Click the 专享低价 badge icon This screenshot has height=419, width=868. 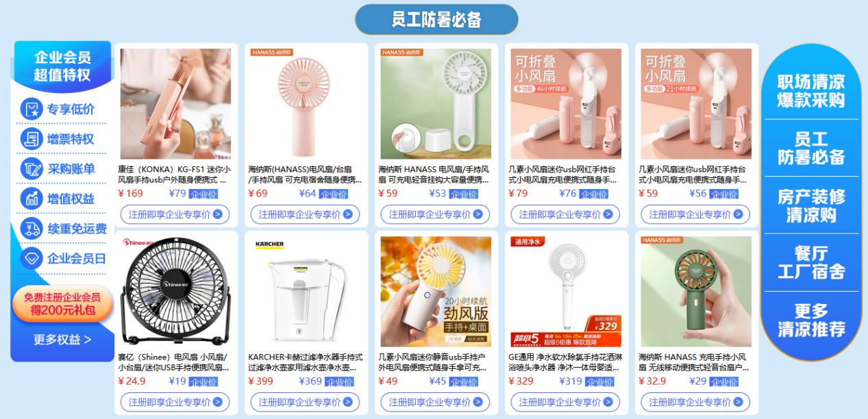tap(31, 109)
